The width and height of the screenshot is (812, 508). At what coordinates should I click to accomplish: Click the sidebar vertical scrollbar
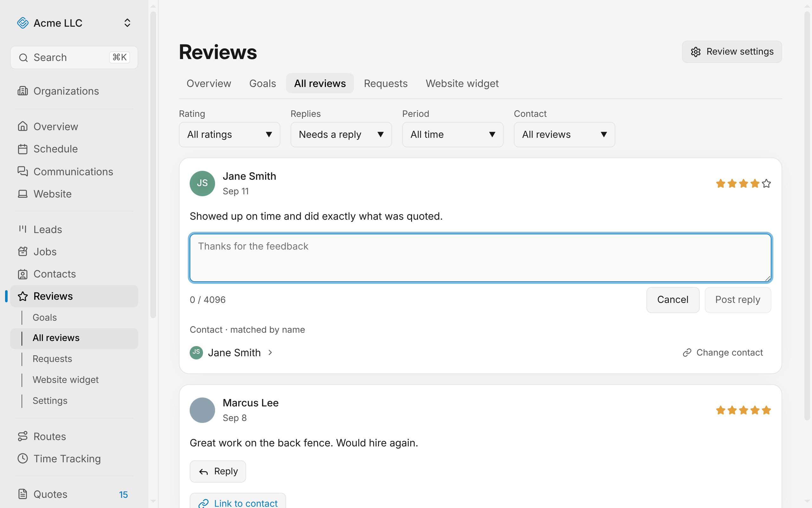[x=153, y=165]
